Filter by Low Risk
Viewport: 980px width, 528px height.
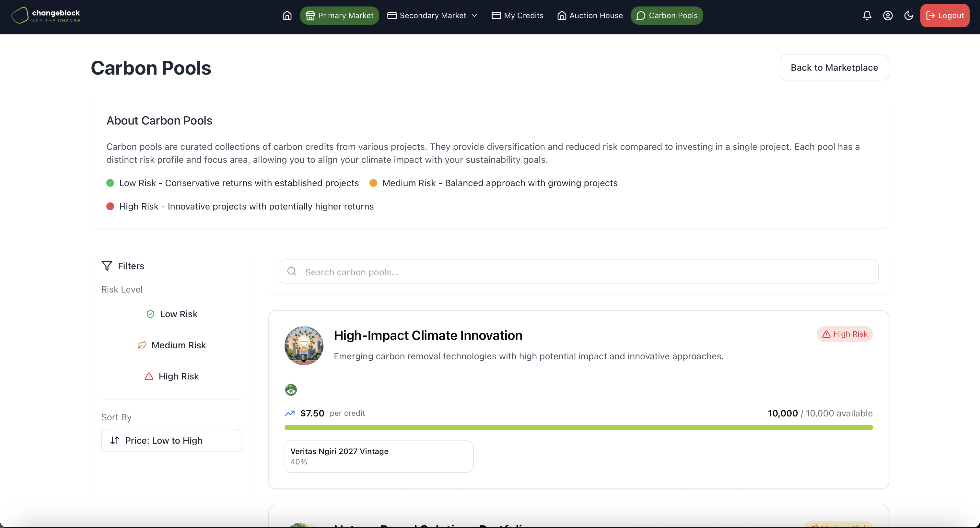(x=171, y=314)
